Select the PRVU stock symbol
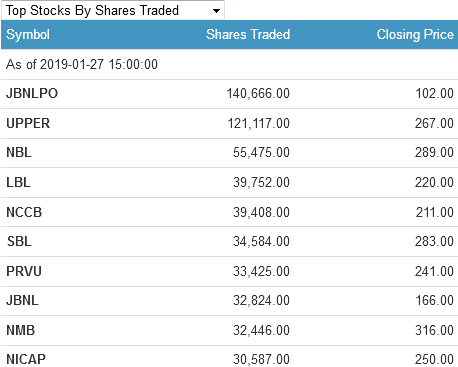 [24, 271]
